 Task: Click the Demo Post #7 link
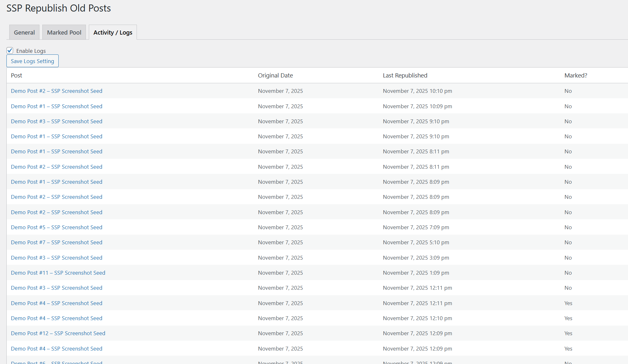pos(56,242)
